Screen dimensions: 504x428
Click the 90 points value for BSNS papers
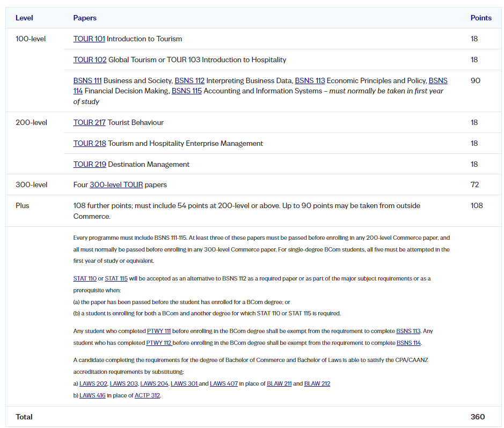[x=476, y=80]
